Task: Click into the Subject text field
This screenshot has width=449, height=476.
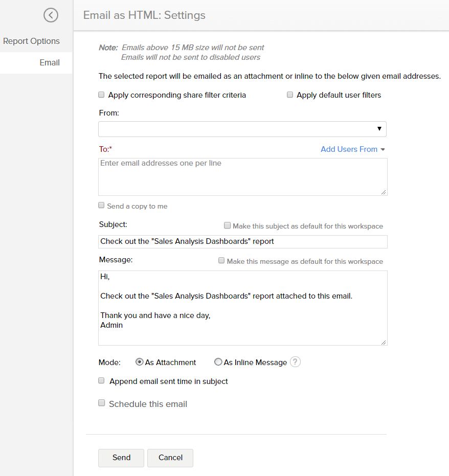Action: point(243,242)
